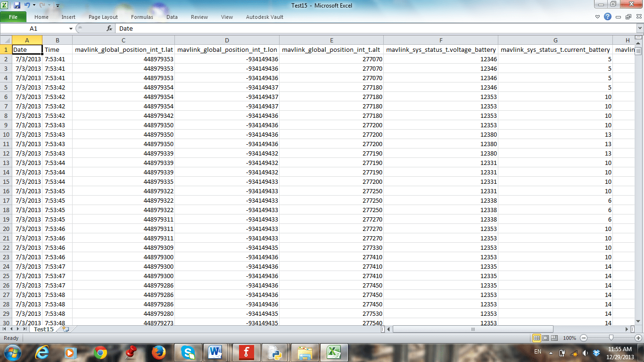The image size is (644, 362).
Task: Restore the workbook window inside Excel
Action: [628, 17]
